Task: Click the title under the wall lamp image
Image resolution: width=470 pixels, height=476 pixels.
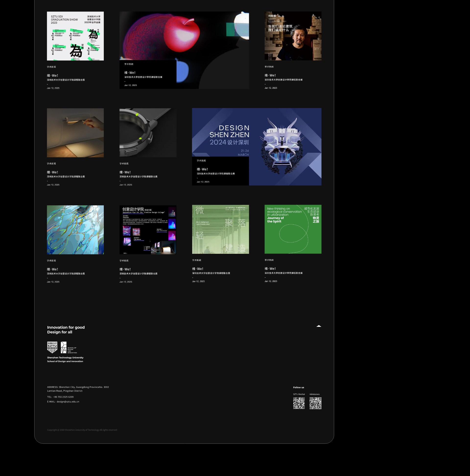Action: point(52,172)
